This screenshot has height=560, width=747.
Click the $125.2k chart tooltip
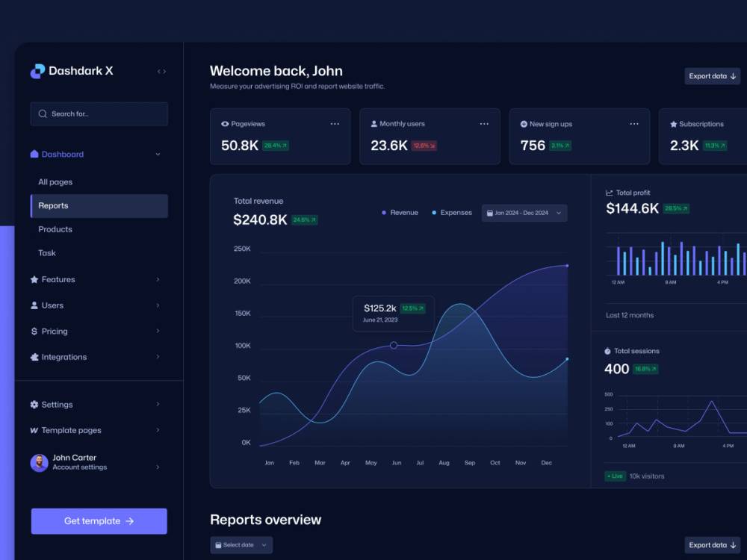[x=394, y=314]
